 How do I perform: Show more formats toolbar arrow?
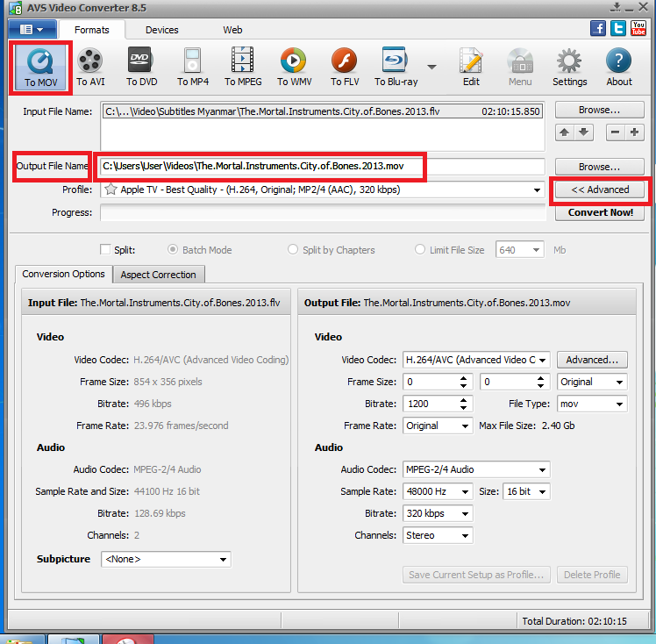pos(431,67)
